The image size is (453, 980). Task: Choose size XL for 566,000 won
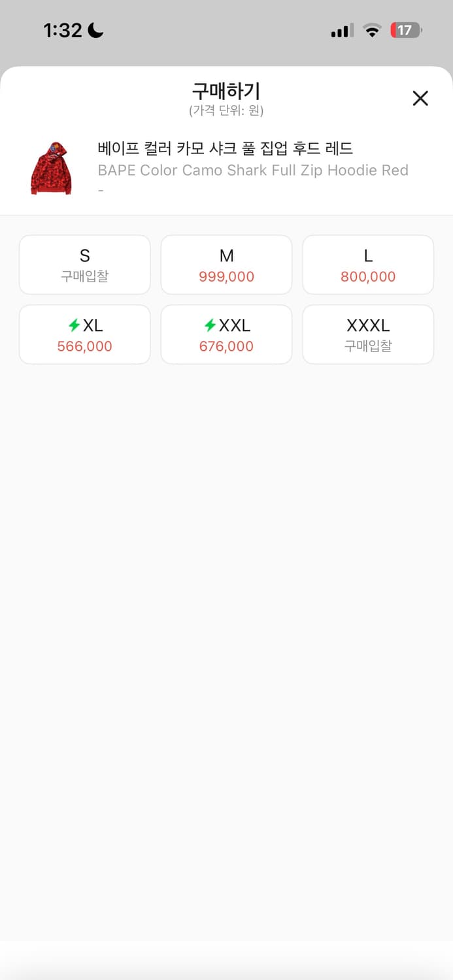coord(84,334)
